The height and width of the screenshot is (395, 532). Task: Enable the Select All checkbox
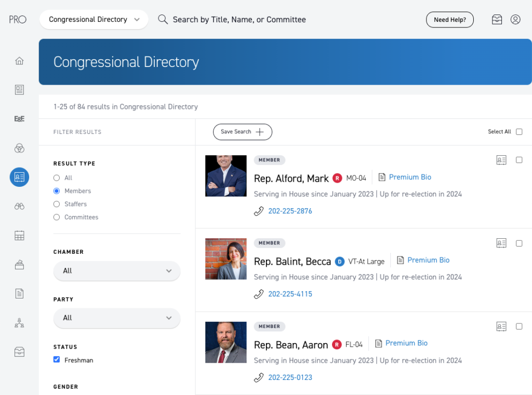point(518,131)
